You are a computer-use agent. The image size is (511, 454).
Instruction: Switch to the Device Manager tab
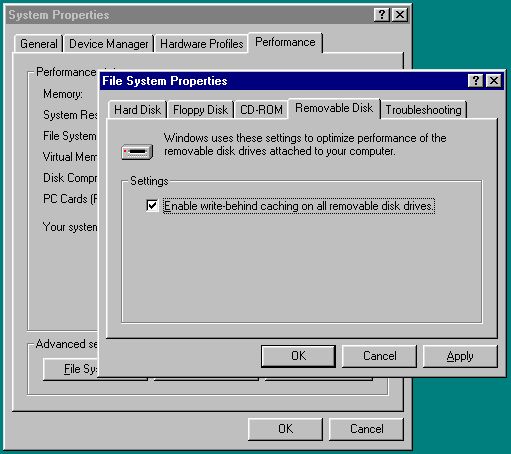109,44
